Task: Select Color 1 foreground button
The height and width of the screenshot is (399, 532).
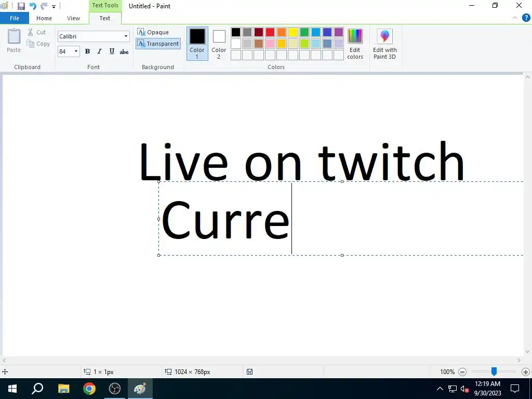Action: coord(197,44)
